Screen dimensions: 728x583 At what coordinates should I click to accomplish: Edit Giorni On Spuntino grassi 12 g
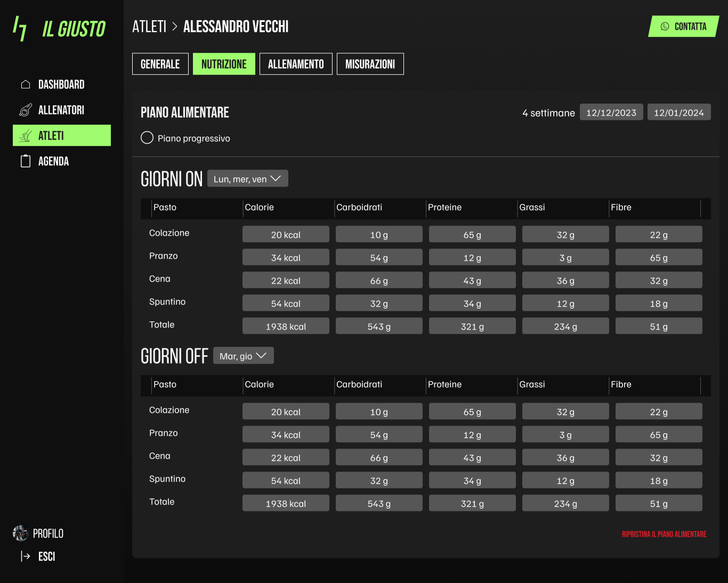[565, 303]
